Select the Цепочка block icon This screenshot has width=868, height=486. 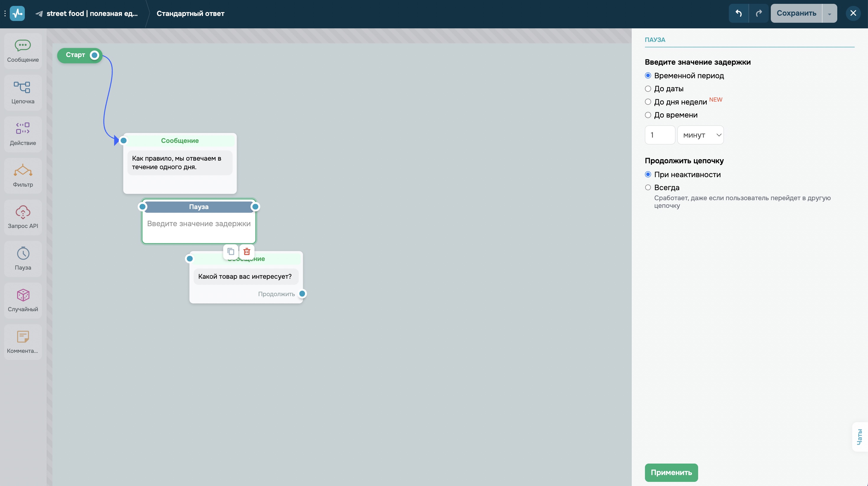pyautogui.click(x=23, y=92)
